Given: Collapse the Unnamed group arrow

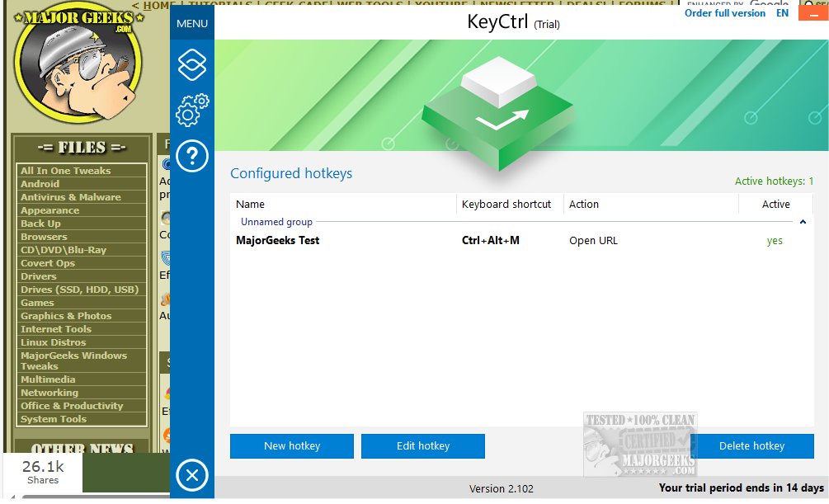Looking at the screenshot, I should pyautogui.click(x=803, y=222).
